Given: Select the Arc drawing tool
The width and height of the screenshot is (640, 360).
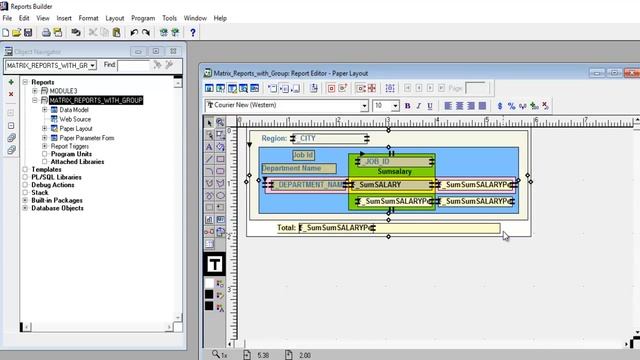Looking at the screenshot, I should [209, 171].
